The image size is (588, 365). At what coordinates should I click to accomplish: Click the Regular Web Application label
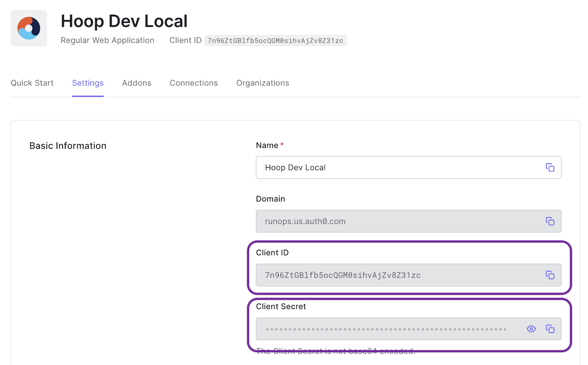click(x=107, y=40)
